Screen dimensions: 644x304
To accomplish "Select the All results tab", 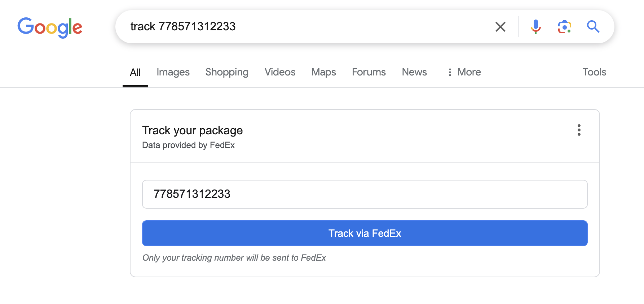I will (135, 72).
